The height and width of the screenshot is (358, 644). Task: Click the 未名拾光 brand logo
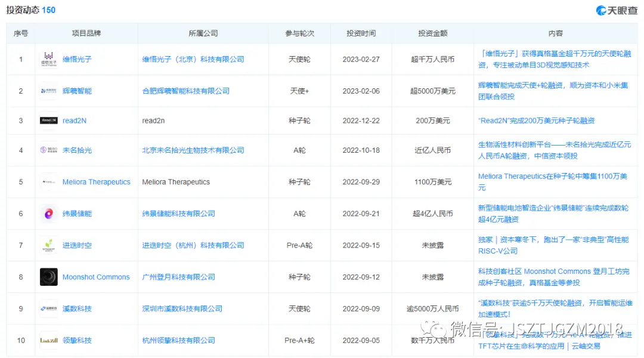click(x=48, y=150)
